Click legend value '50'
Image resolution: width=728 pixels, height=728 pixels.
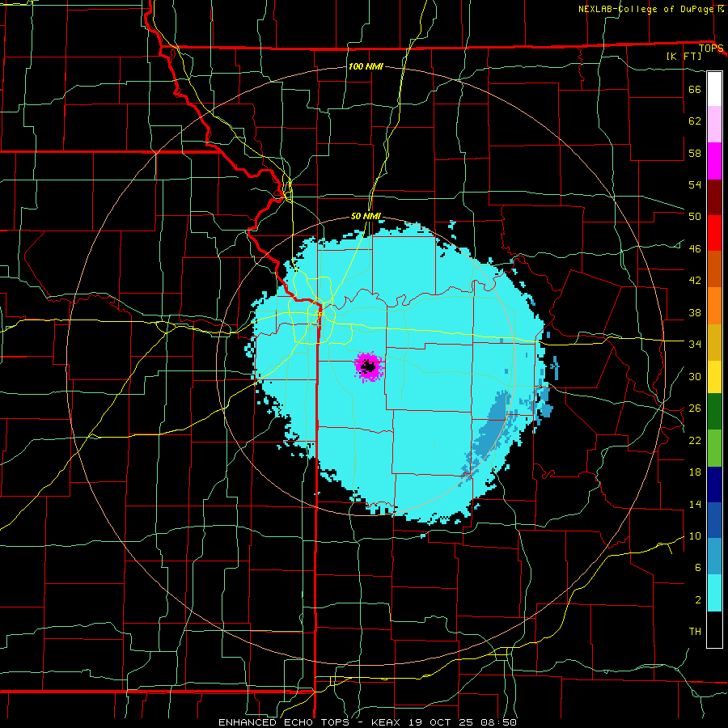(695, 216)
